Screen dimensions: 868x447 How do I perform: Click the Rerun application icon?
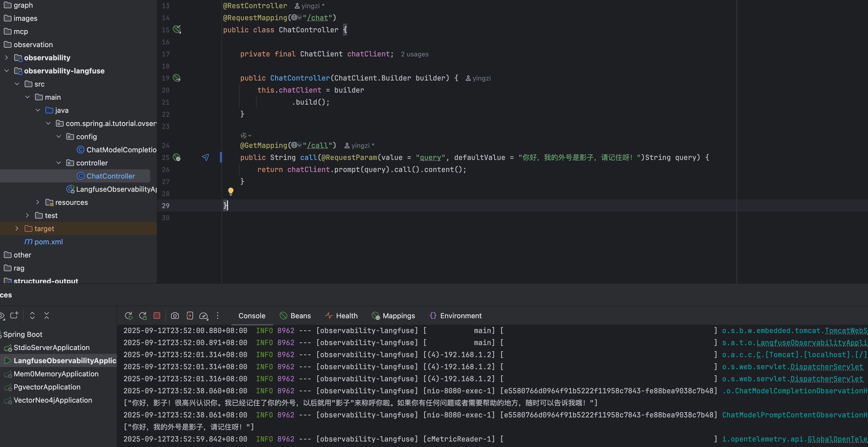pos(128,316)
